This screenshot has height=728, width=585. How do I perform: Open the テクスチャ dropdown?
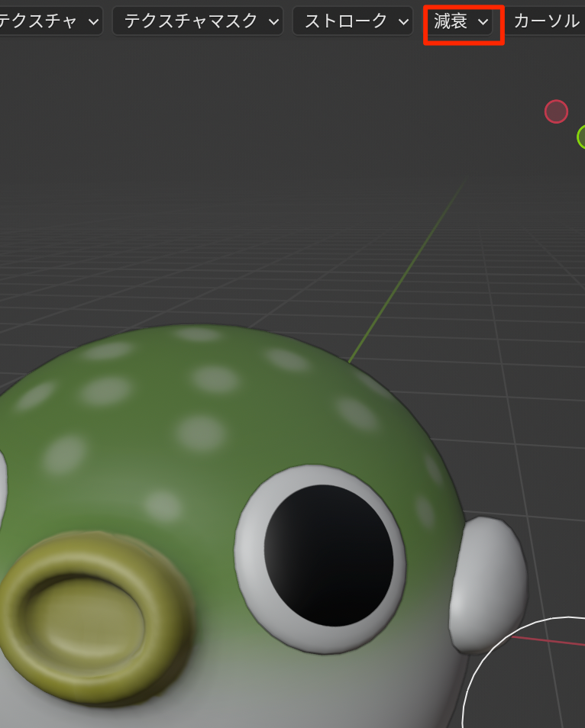49,21
